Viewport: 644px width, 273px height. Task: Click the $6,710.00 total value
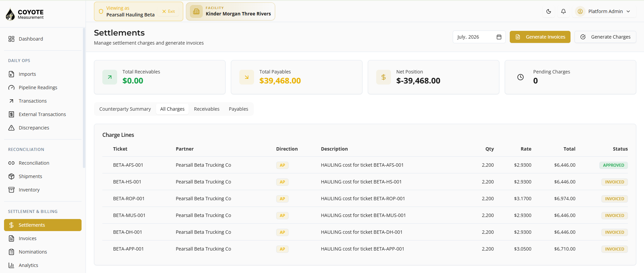tap(565, 249)
